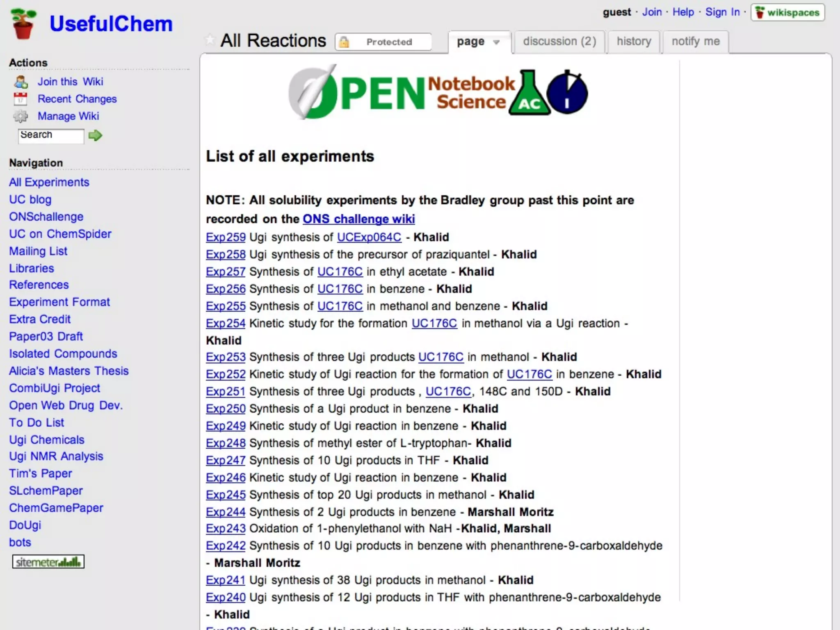Click the Join this Wiki people icon
840x630 pixels.
21,82
